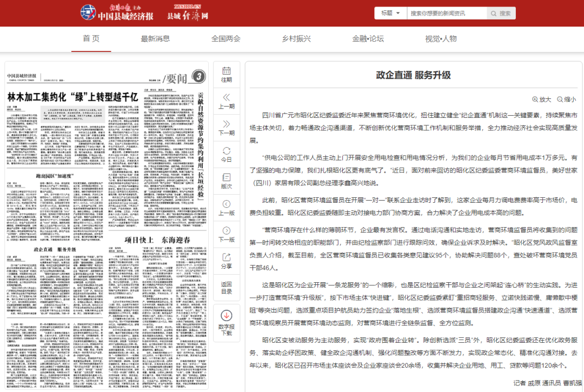Open 跑出园区"加速度" article in newspaper
The height and width of the screenshot is (392, 584).
[x=55, y=176]
